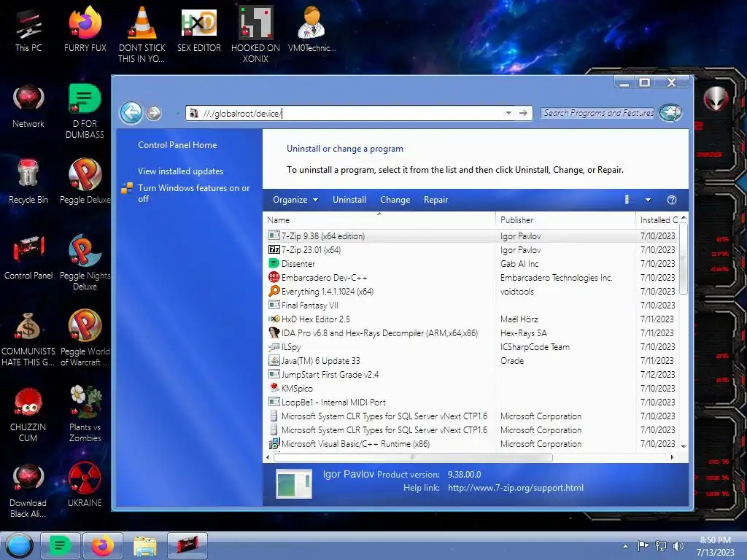
Task: Open the volume speaker tray icon
Action: pos(678,546)
